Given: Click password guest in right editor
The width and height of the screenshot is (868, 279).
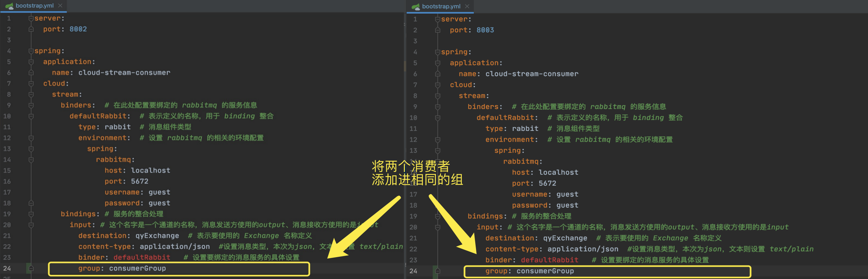Looking at the screenshot, I should 567,205.
